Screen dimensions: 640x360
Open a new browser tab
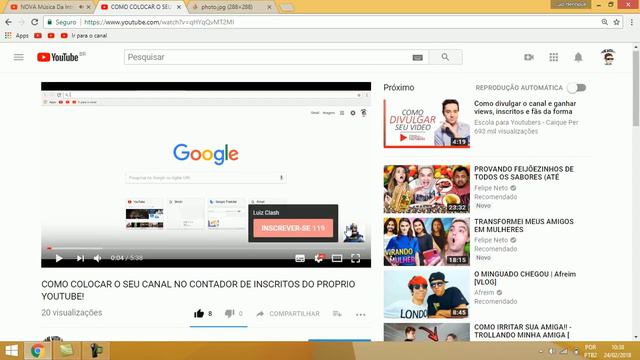287,7
